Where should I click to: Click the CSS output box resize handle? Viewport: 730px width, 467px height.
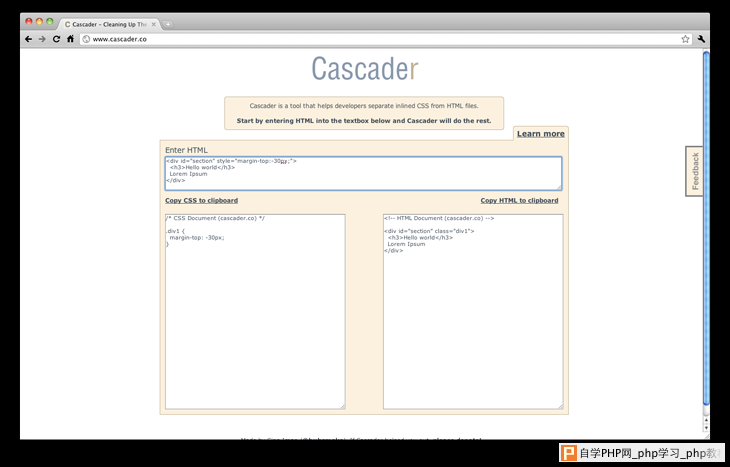pyautogui.click(x=343, y=406)
